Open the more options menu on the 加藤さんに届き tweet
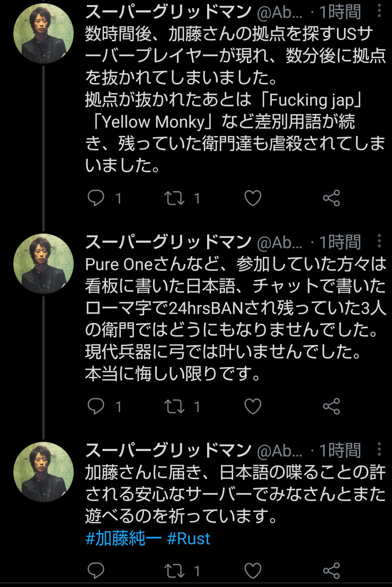The height and width of the screenshot is (587, 392). point(380,449)
